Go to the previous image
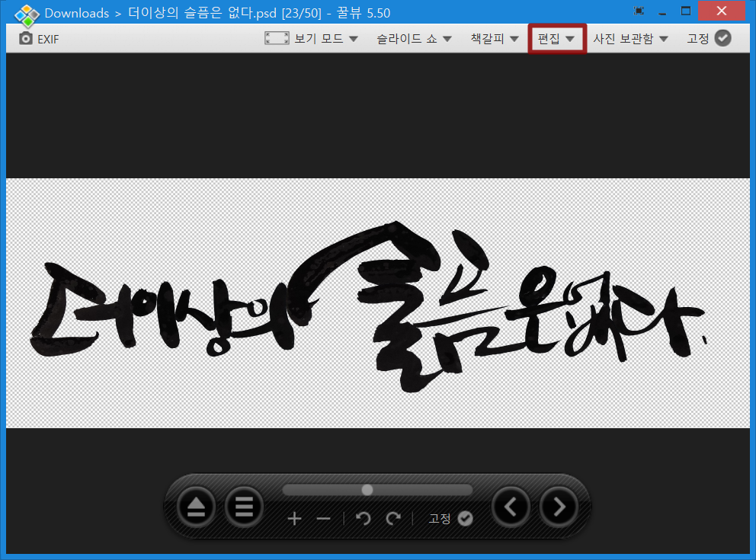This screenshot has width=756, height=560. point(511,507)
